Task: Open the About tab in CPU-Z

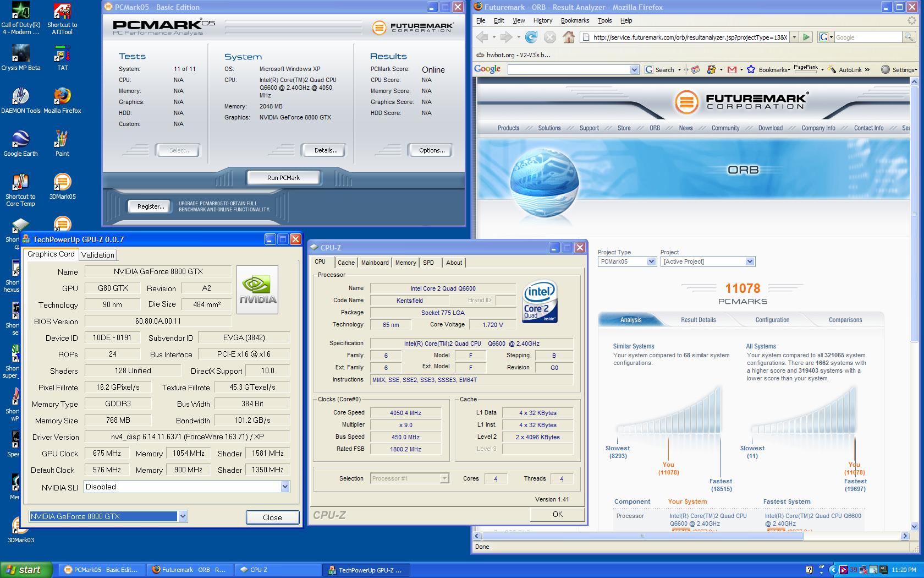Action: 454,263
